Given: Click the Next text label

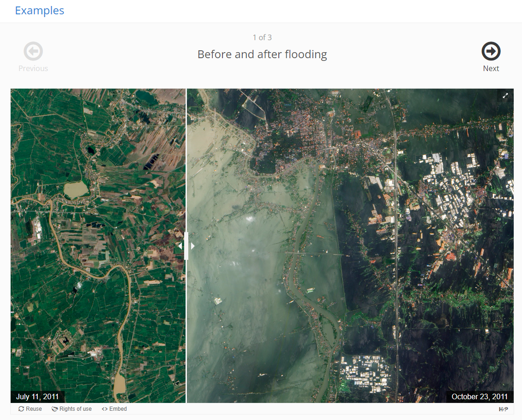Looking at the screenshot, I should pyautogui.click(x=491, y=68).
